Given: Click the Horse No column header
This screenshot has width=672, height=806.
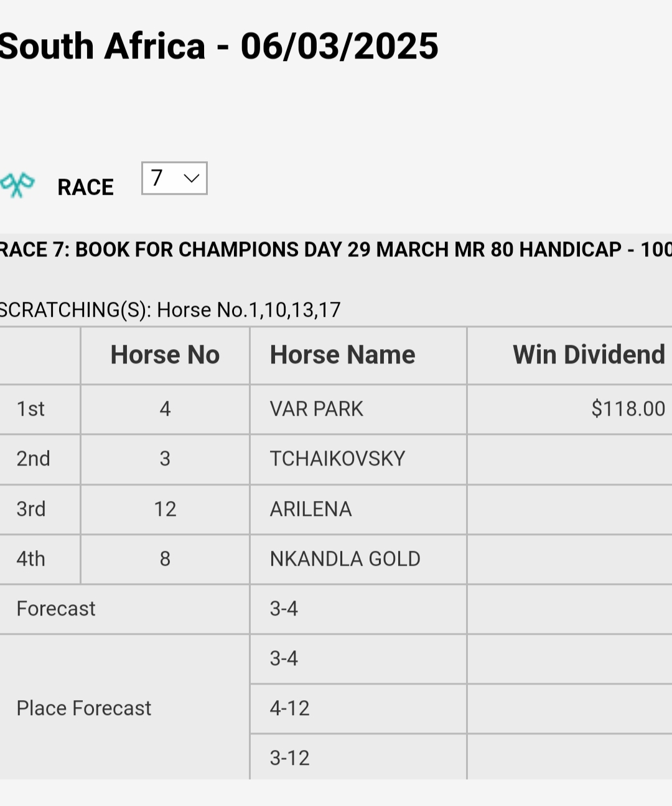Looking at the screenshot, I should 165,355.
